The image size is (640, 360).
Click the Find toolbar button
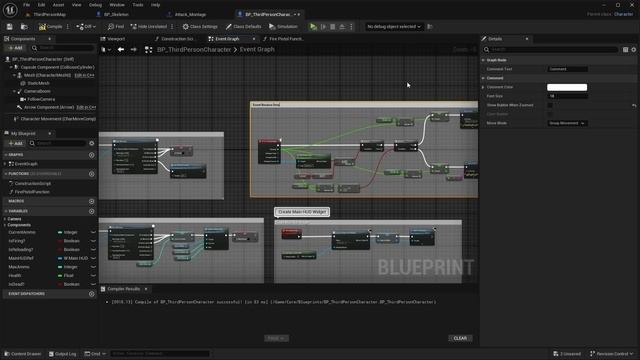pos(116,27)
